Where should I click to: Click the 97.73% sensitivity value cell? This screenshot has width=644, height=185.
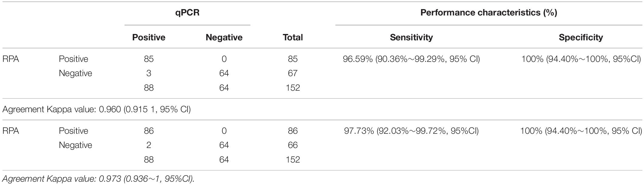(x=411, y=131)
